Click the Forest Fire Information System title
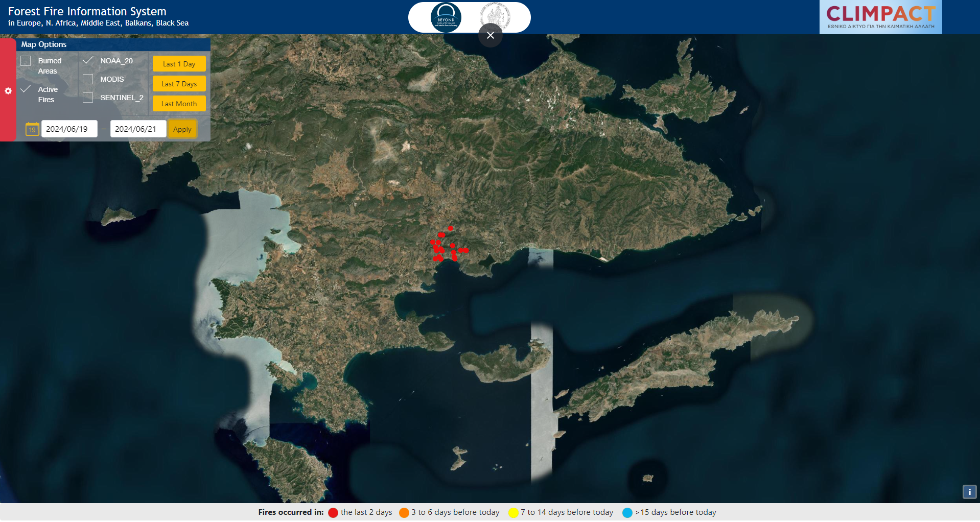Image resolution: width=980 pixels, height=522 pixels. point(87,11)
